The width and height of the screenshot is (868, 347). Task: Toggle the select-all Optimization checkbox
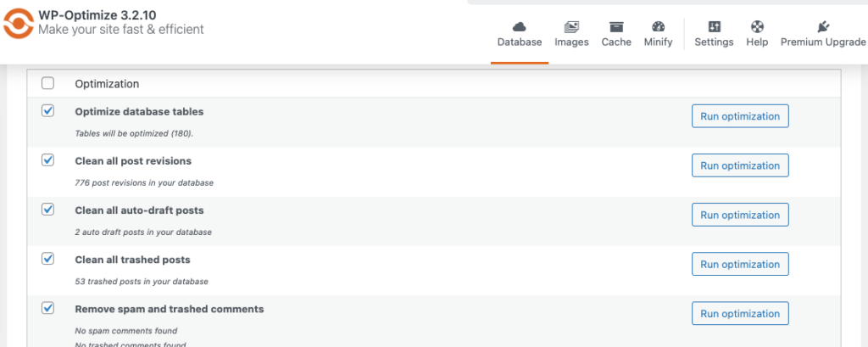48,84
